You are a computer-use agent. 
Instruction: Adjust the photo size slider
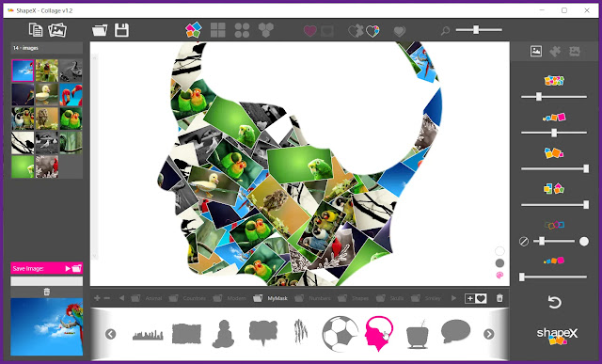click(x=554, y=133)
